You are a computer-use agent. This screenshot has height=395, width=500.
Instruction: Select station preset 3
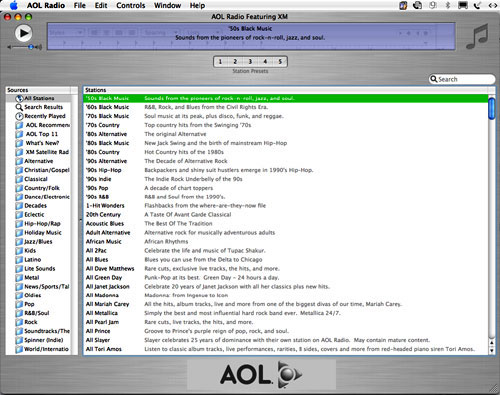click(x=250, y=61)
